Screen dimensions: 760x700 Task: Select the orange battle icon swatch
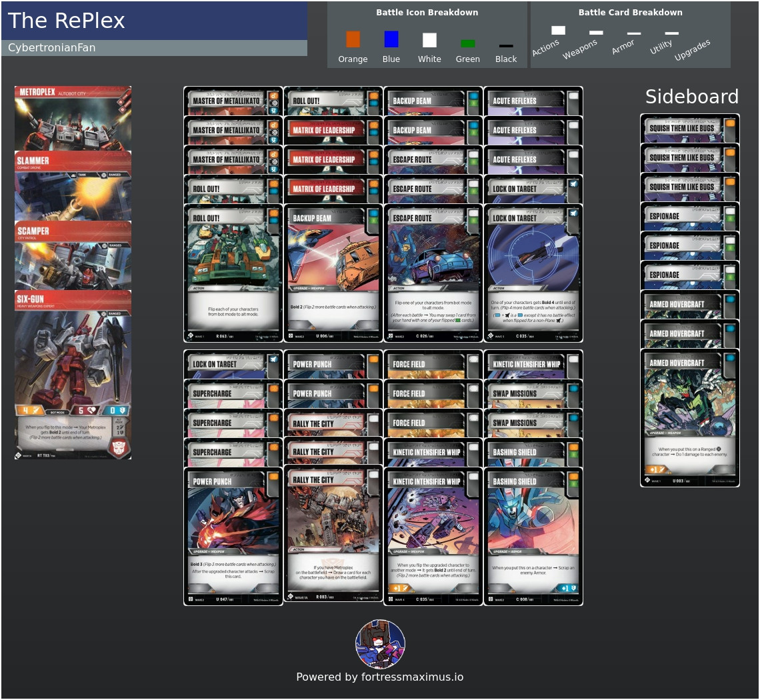pyautogui.click(x=353, y=39)
